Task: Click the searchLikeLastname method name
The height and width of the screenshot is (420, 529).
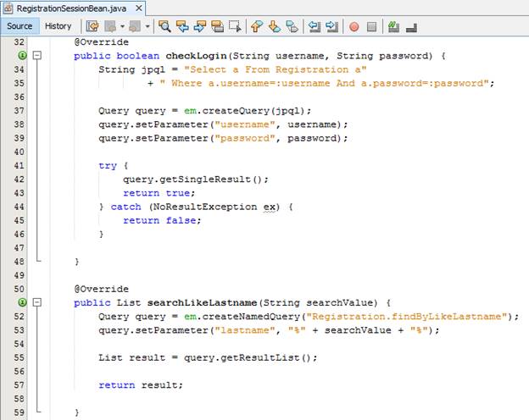Action: pyautogui.click(x=202, y=302)
